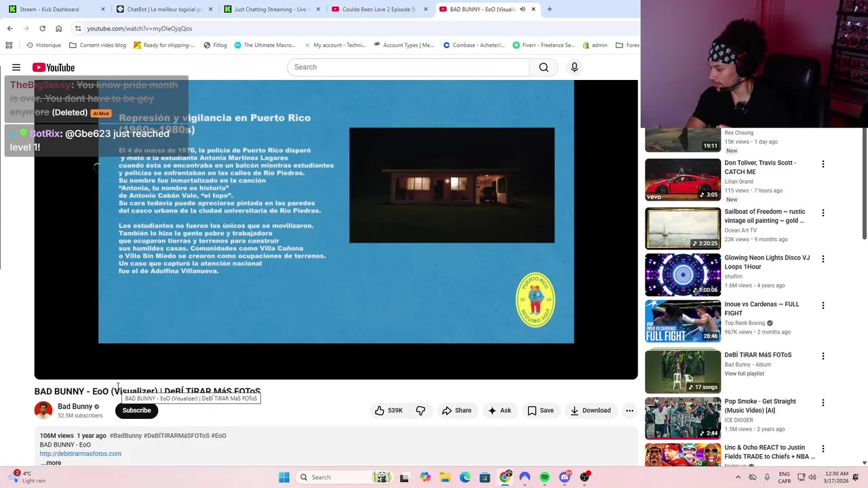Open Task View in the taskbar
The width and height of the screenshot is (868, 488).
pyautogui.click(x=404, y=477)
